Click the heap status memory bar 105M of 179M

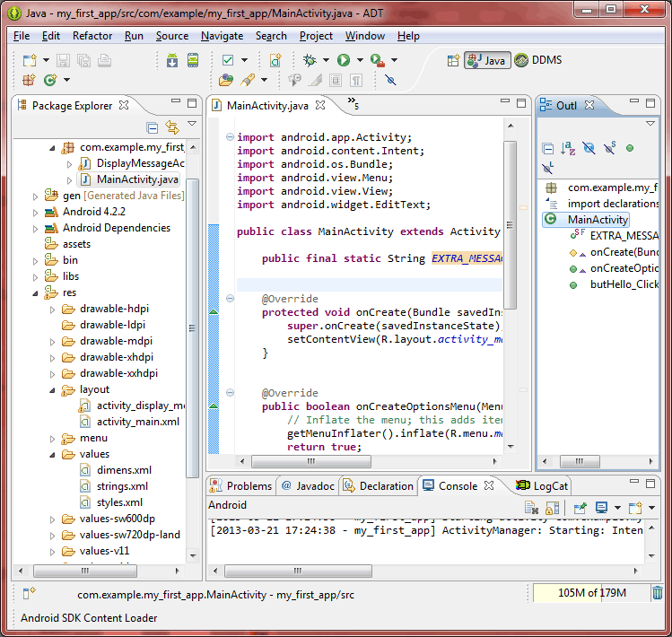pos(591,593)
